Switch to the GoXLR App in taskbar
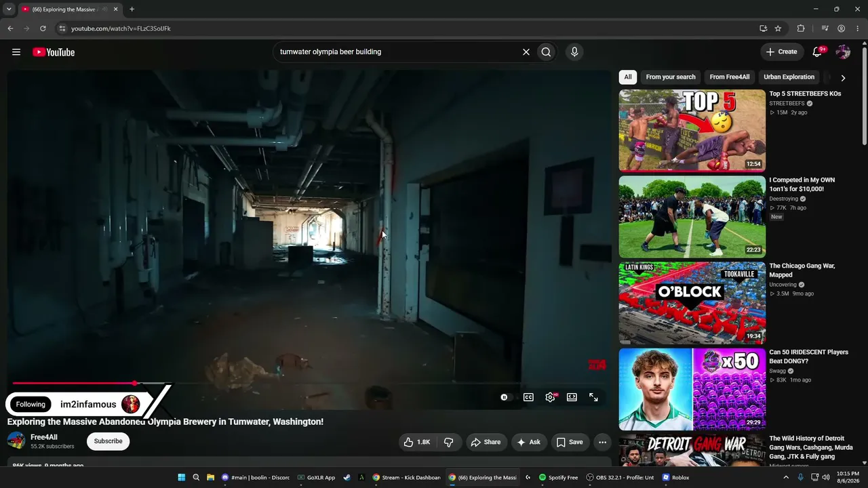Image resolution: width=868 pixels, height=488 pixels. pos(317,477)
